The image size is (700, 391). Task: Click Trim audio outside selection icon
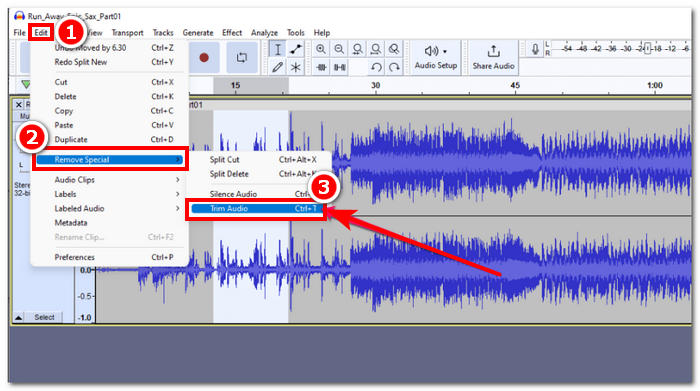(x=321, y=67)
